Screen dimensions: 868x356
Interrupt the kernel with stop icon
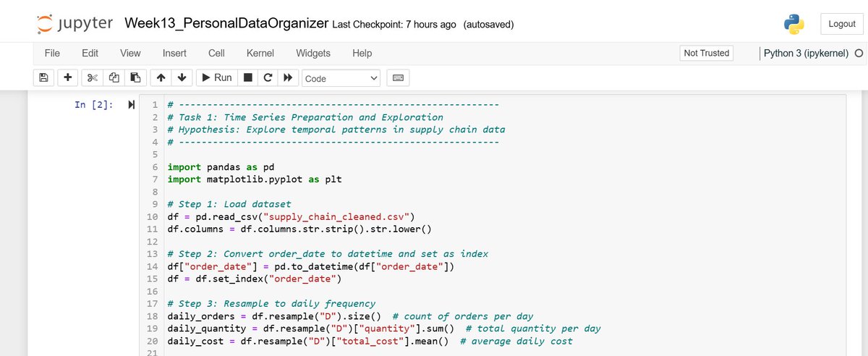(x=248, y=77)
